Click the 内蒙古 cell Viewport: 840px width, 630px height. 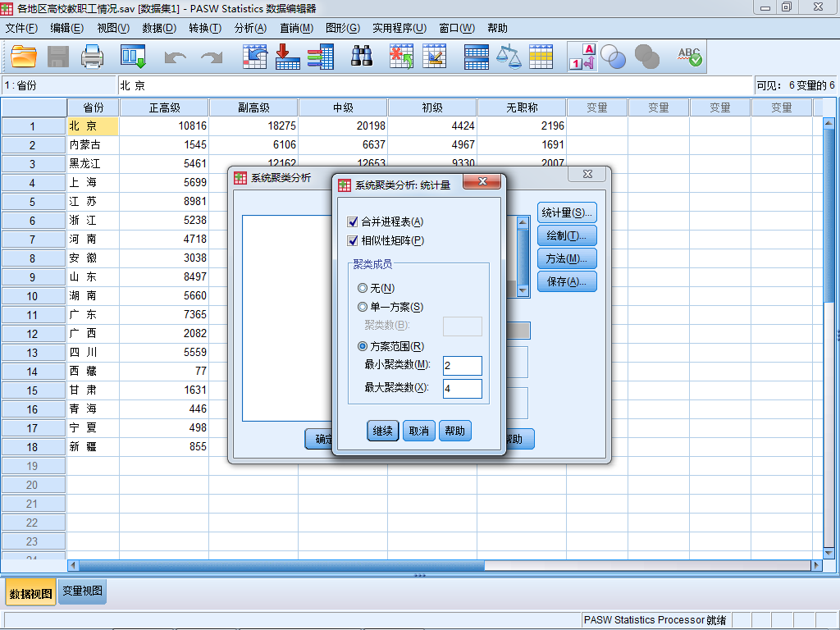click(94, 144)
